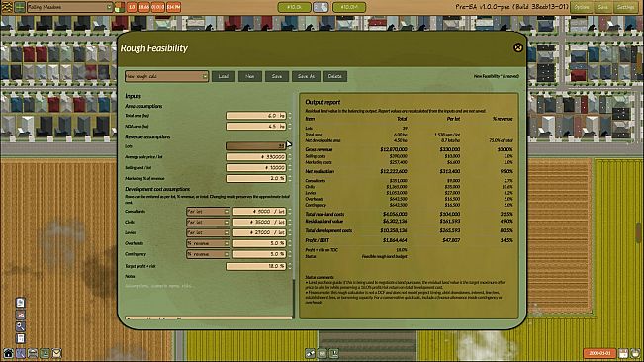Edit the Selling cost per lot field

(x=256, y=168)
